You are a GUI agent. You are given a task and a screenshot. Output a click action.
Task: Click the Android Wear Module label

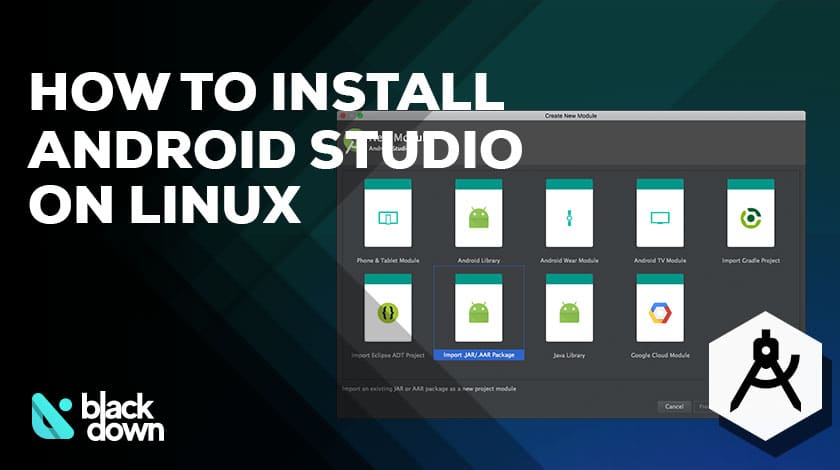pyautogui.click(x=569, y=260)
